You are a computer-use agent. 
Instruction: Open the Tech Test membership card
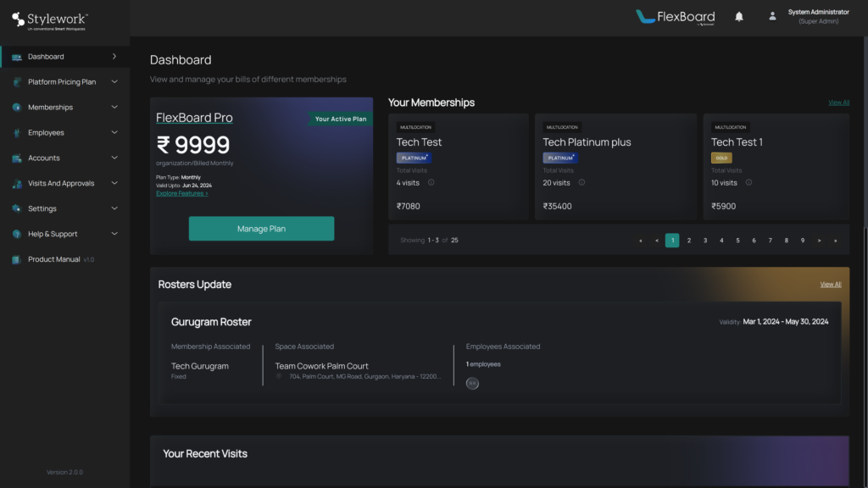459,167
